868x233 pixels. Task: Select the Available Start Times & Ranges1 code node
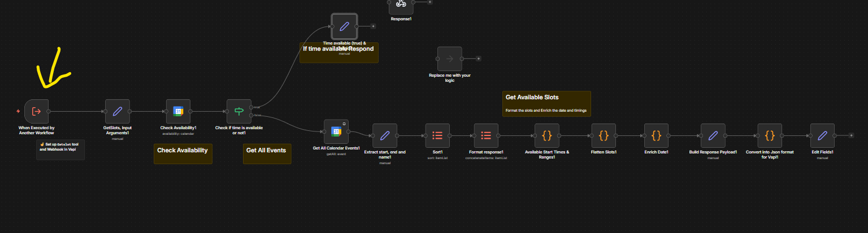[x=547, y=135]
